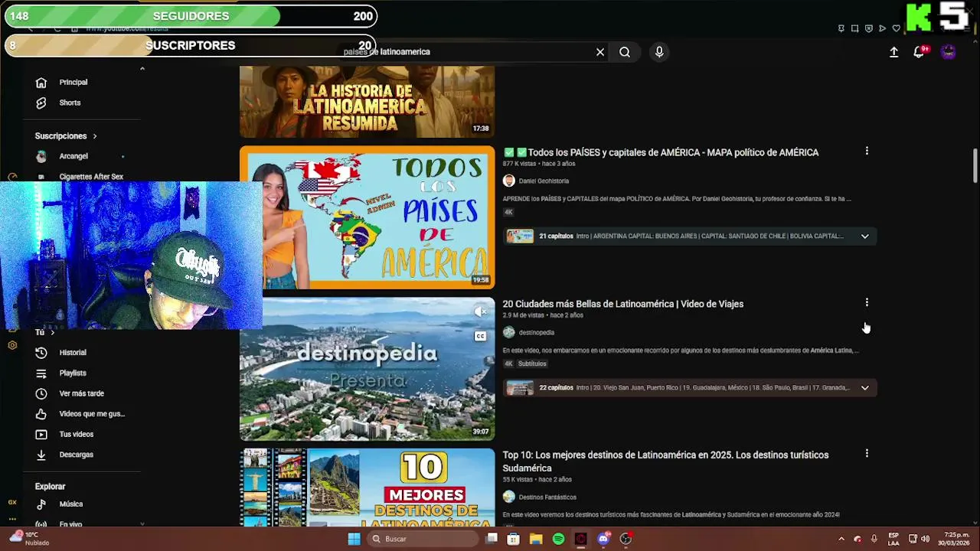Click the browser snapshot crop icon
Viewport: 980px width, 551px height.
click(x=855, y=28)
